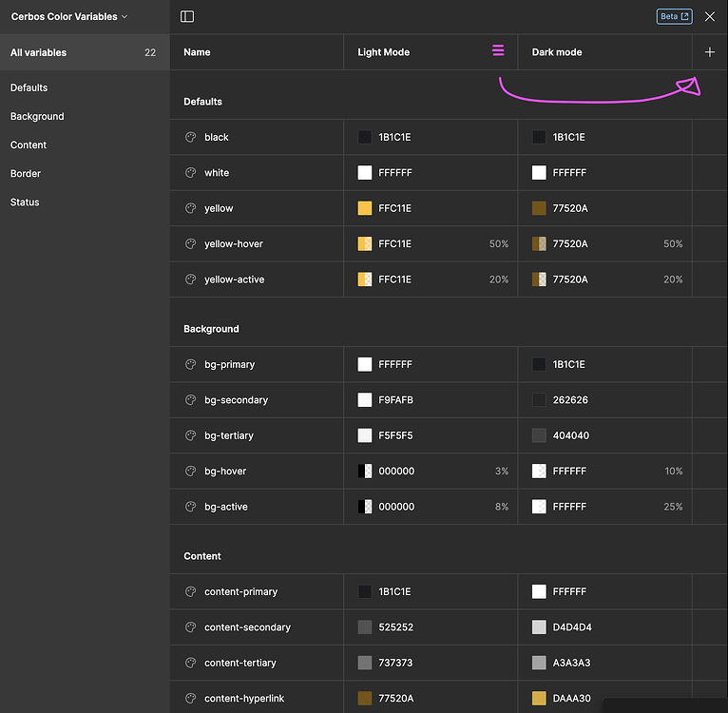This screenshot has height=713, width=728.
Task: Click the plus icon to add mode
Action: (x=710, y=52)
